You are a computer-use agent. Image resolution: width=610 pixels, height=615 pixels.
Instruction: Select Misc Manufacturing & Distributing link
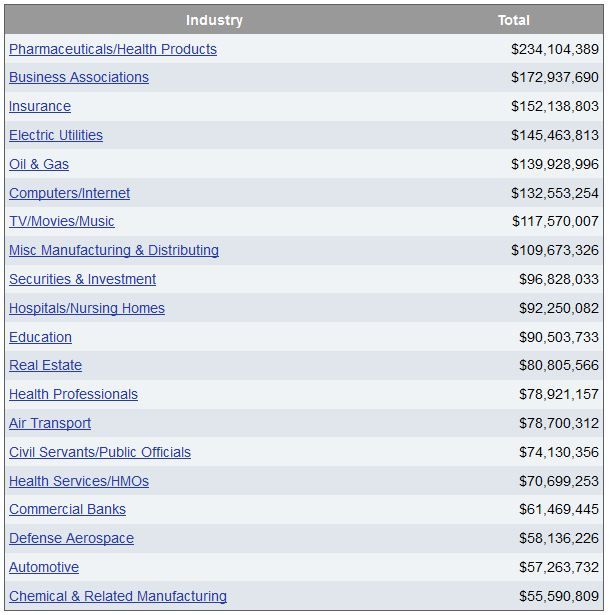(114, 250)
